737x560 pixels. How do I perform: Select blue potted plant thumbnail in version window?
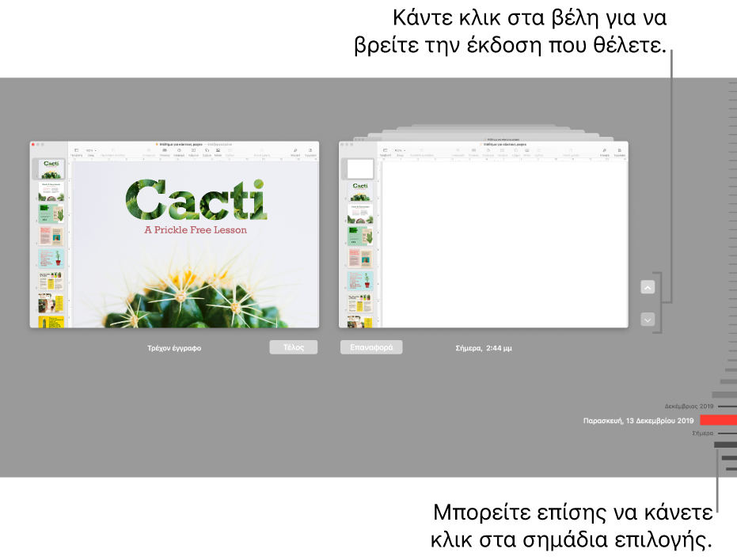360,281
